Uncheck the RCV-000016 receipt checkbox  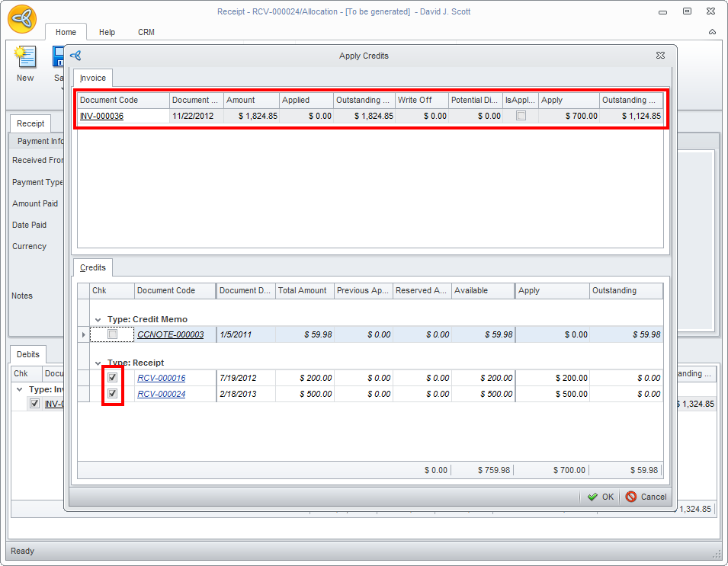tap(113, 378)
